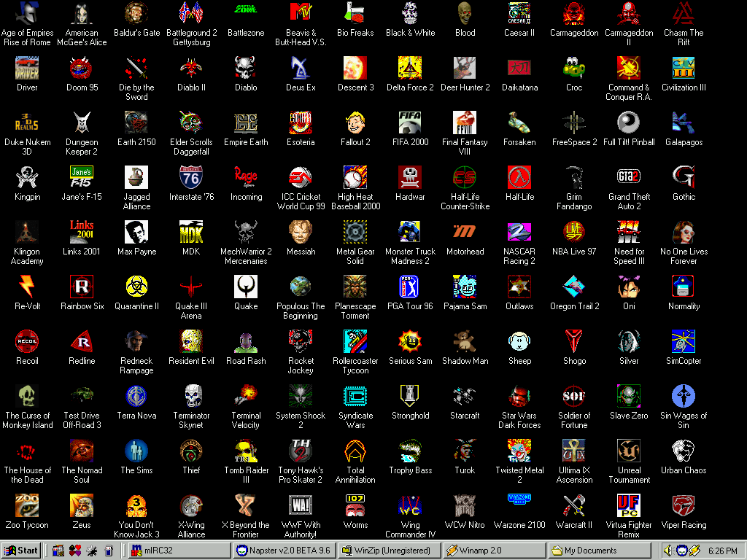Select the Civilization III icon
The image size is (747, 560).
pos(684,68)
